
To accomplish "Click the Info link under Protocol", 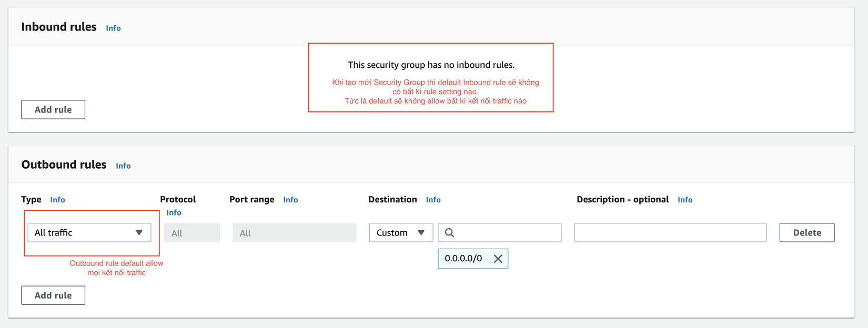I will click(174, 213).
